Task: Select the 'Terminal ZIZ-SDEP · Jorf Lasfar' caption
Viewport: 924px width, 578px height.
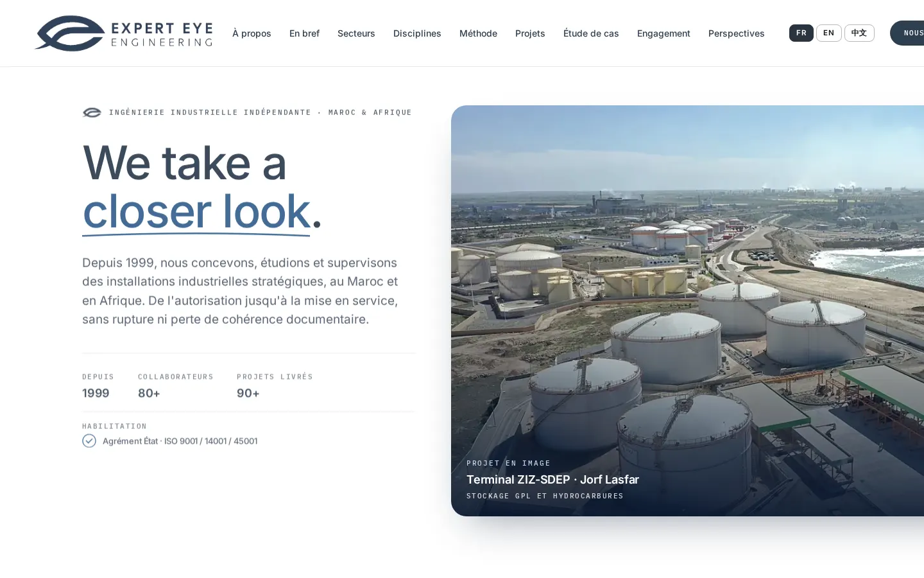Action: pyautogui.click(x=552, y=480)
